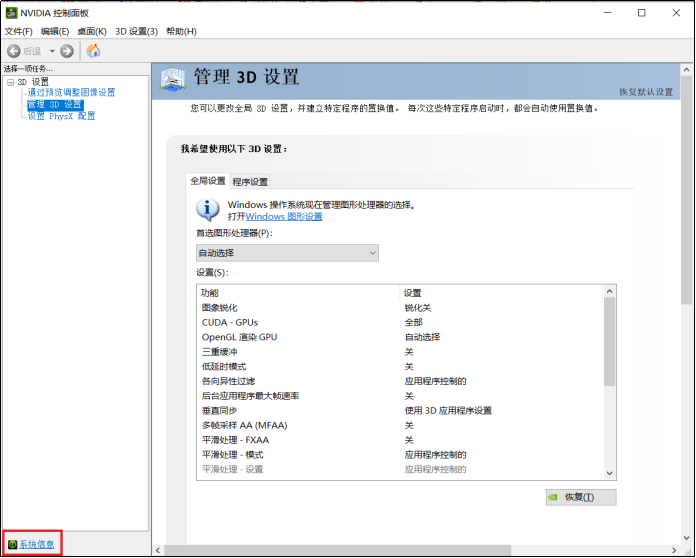Screen dimensions: 696x558
Task: Select the 平滑处理 - 模式 row
Action: pos(399,455)
